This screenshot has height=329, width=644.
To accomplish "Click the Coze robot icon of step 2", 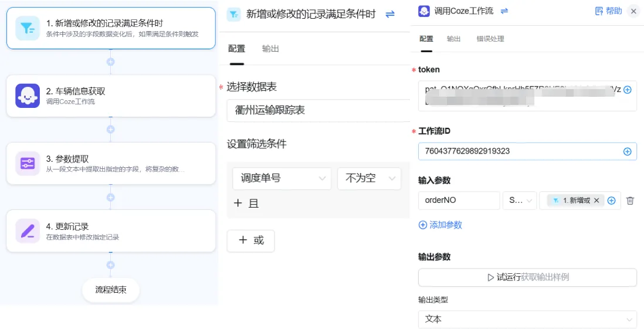I will (28, 96).
